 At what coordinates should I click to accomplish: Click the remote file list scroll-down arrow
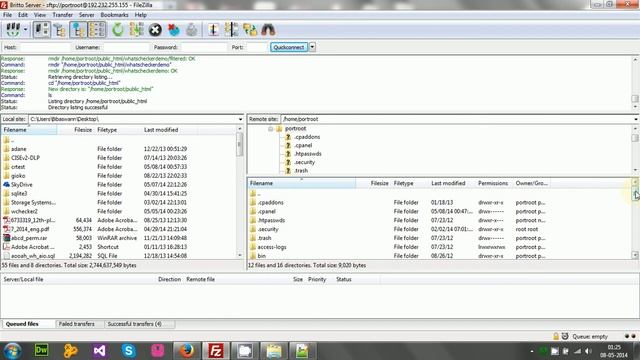tap(635, 255)
